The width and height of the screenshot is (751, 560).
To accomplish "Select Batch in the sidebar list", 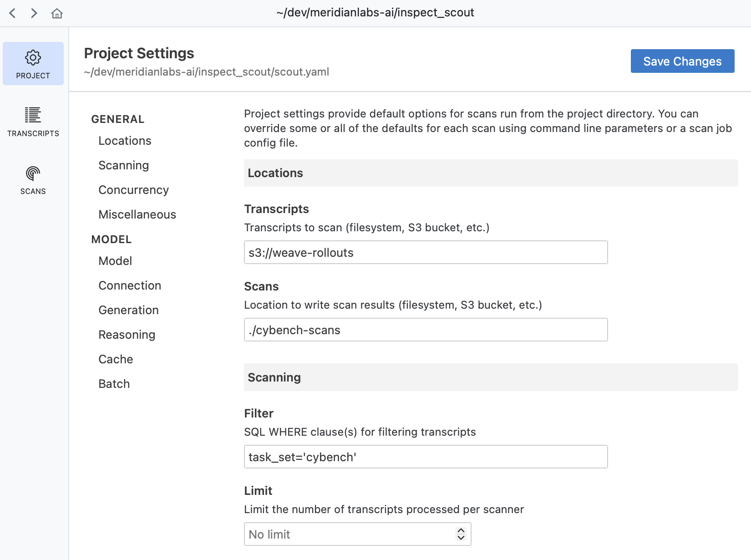I will 114,384.
